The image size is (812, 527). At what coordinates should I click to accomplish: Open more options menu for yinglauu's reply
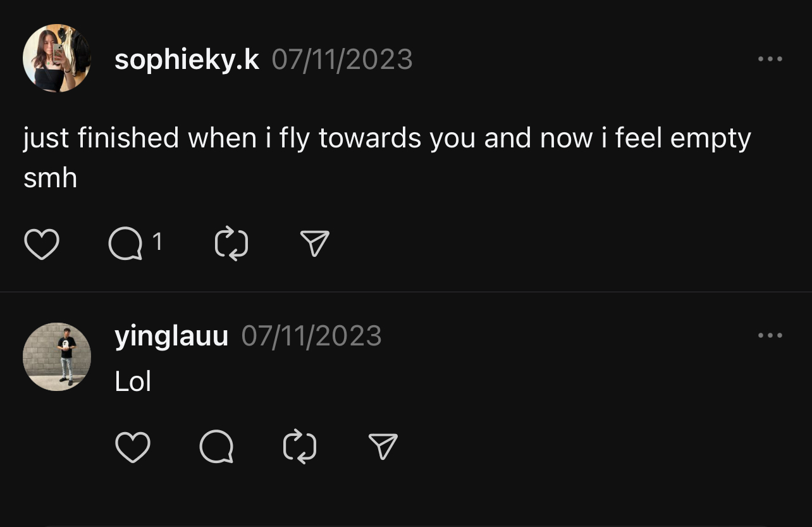770,335
